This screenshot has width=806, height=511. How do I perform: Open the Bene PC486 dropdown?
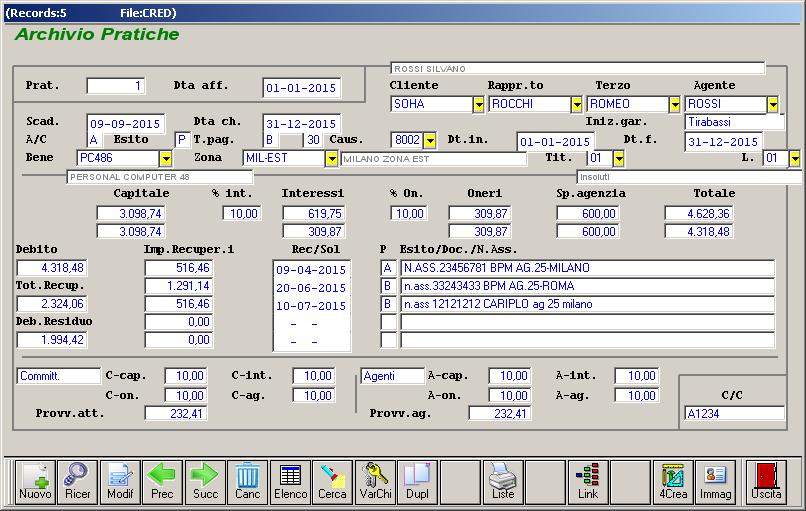click(166, 158)
